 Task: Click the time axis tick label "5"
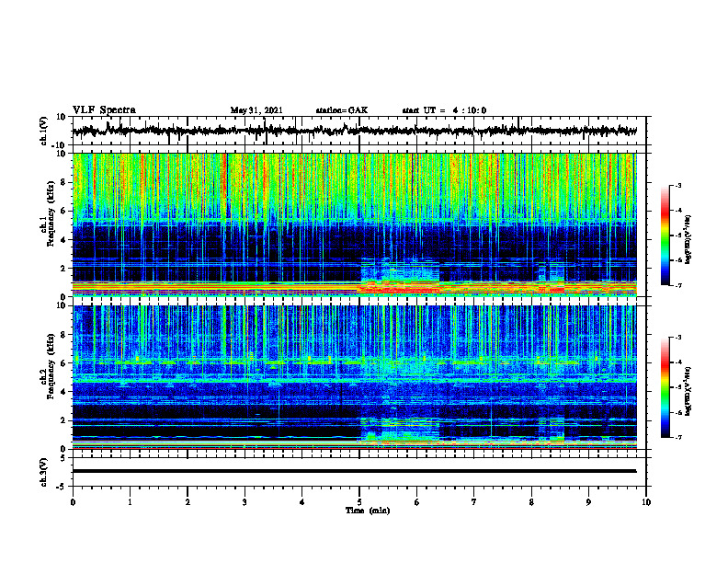[359, 502]
